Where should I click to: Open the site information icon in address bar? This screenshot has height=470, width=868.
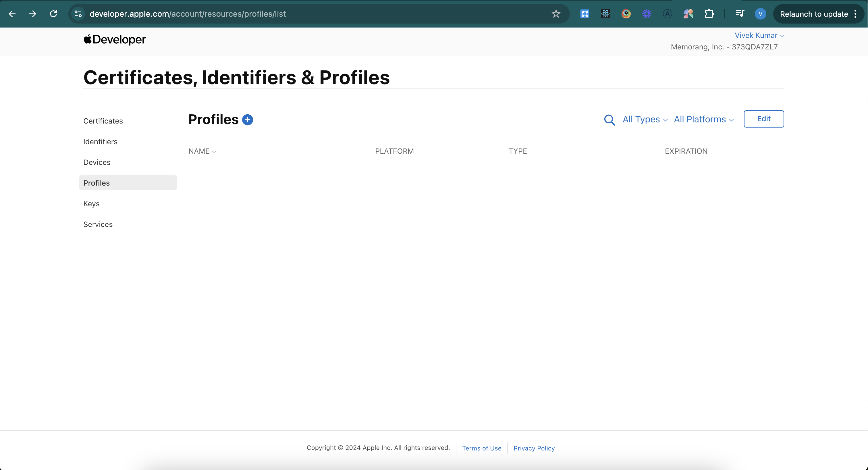tap(78, 14)
